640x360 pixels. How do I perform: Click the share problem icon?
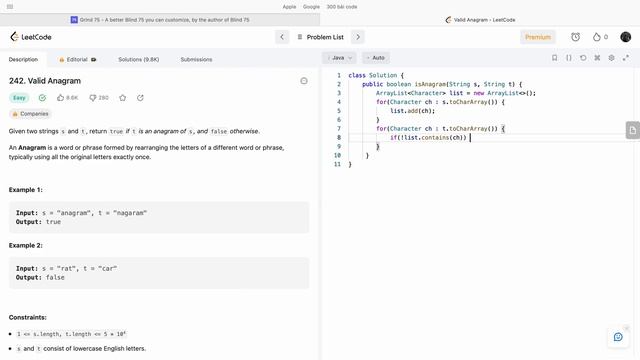(140, 98)
